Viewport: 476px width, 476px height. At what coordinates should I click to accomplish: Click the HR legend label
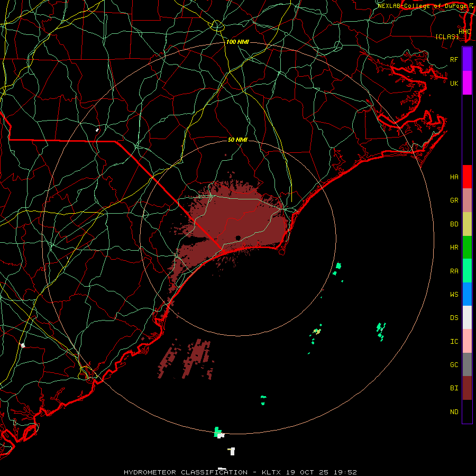pos(454,248)
